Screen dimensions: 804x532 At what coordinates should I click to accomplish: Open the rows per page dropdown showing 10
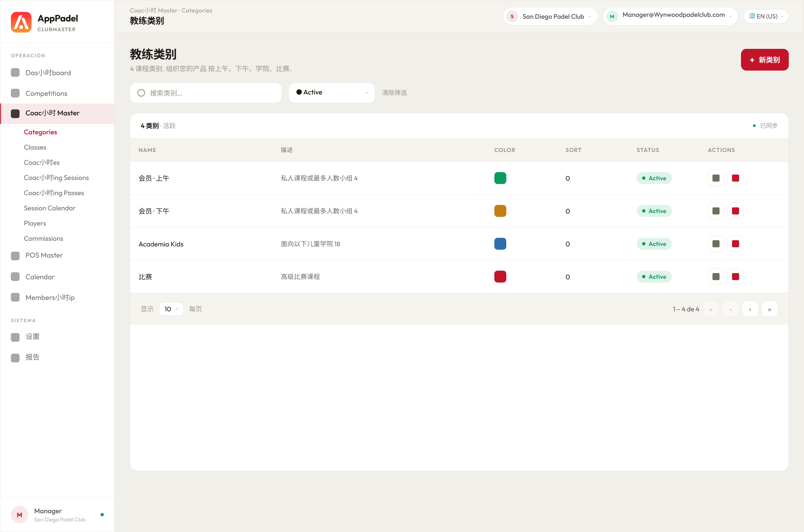171,309
